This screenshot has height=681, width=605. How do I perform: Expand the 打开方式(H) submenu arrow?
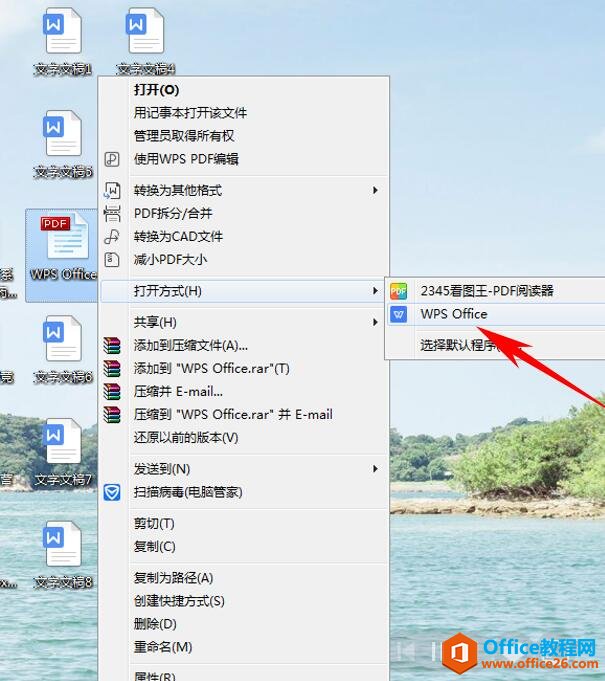click(x=375, y=291)
